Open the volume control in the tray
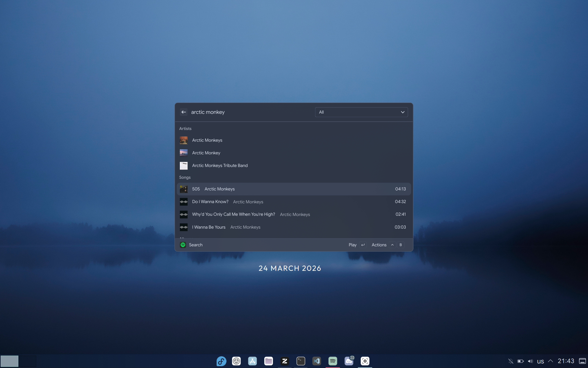 click(x=530, y=361)
